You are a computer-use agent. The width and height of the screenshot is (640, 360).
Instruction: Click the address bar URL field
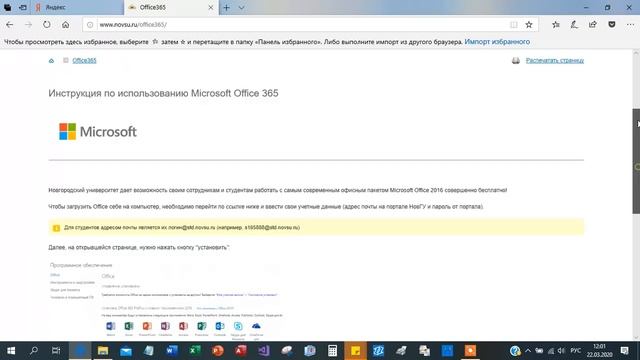[302, 25]
